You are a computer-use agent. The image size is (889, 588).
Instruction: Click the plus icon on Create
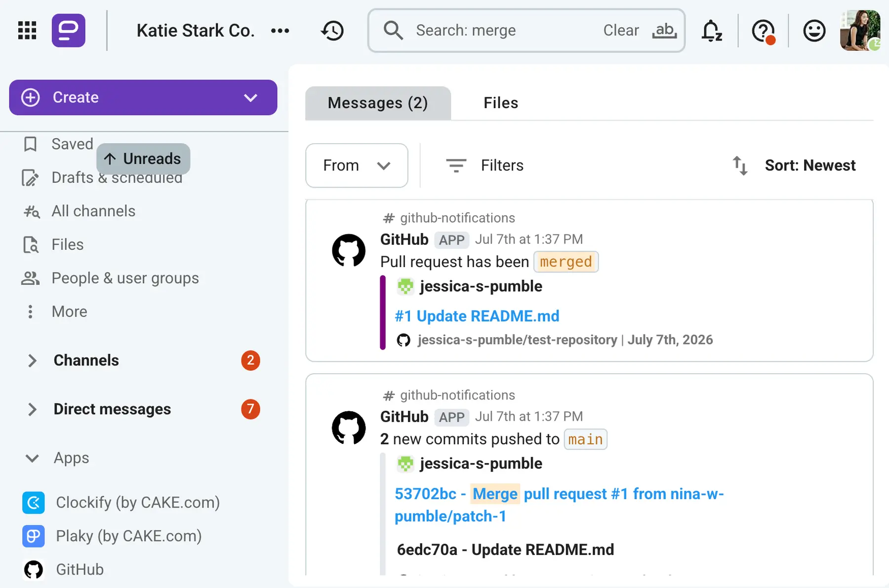pyautogui.click(x=31, y=97)
